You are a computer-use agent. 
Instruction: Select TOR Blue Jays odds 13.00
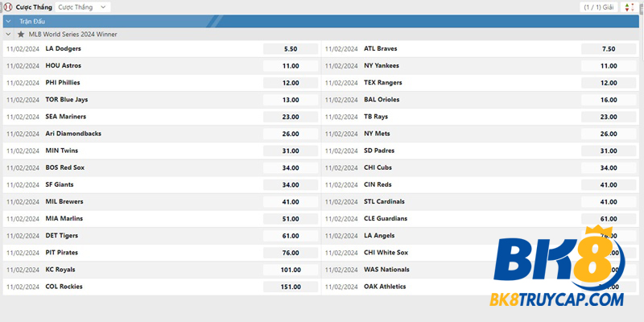pyautogui.click(x=291, y=100)
